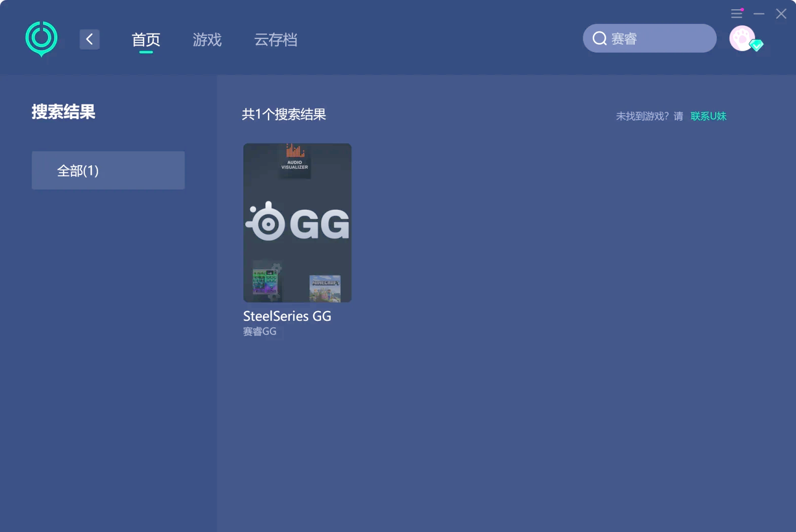Select the 全部(1) filter
The height and width of the screenshot is (532, 796).
click(108, 170)
